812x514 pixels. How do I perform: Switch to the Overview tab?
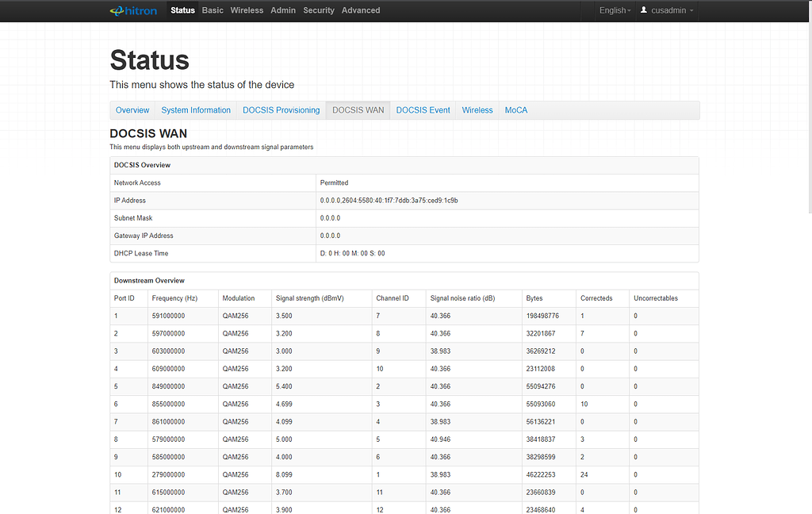(132, 110)
